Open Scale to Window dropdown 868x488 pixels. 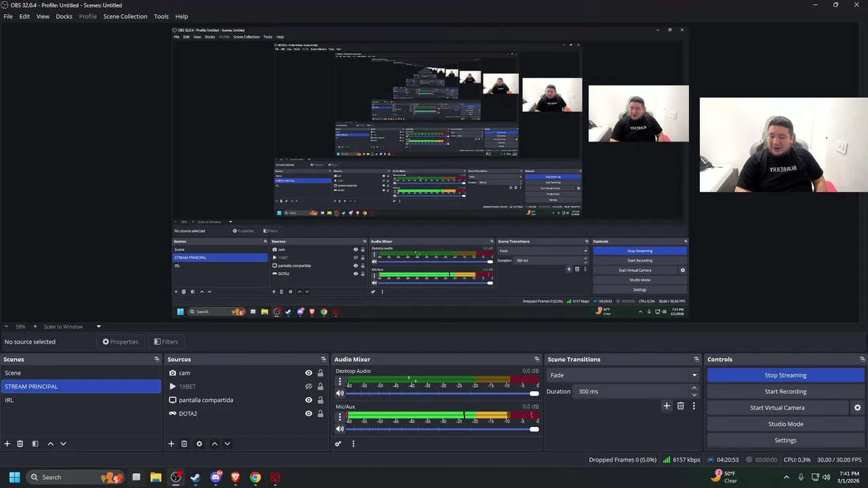(71, 326)
